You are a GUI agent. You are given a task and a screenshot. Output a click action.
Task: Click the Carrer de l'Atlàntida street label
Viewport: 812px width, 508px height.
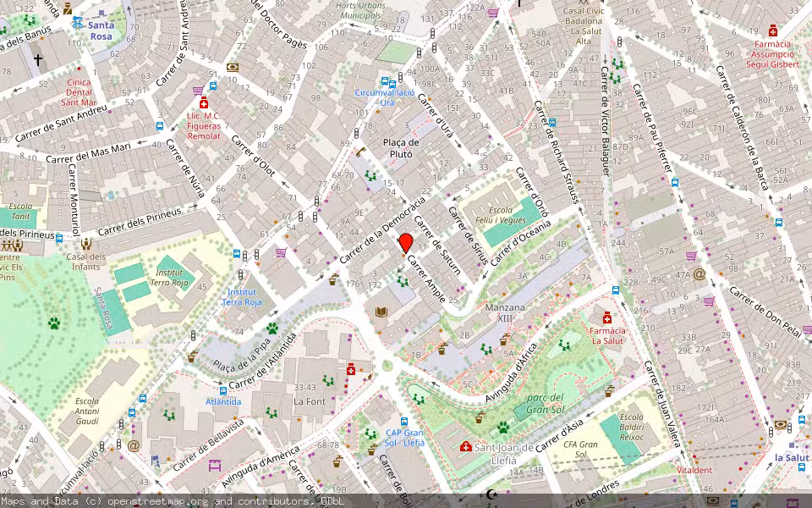point(263,362)
